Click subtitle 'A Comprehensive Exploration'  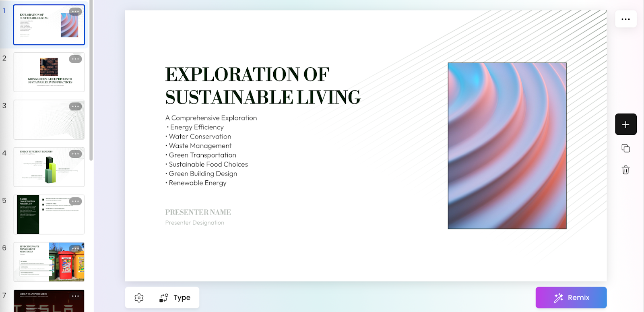click(211, 118)
